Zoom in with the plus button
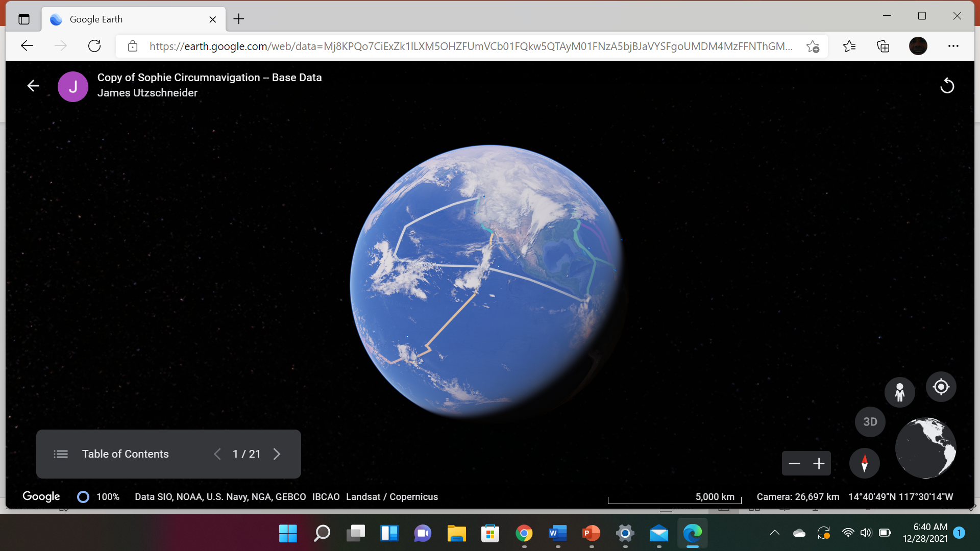The image size is (980, 551). [819, 464]
